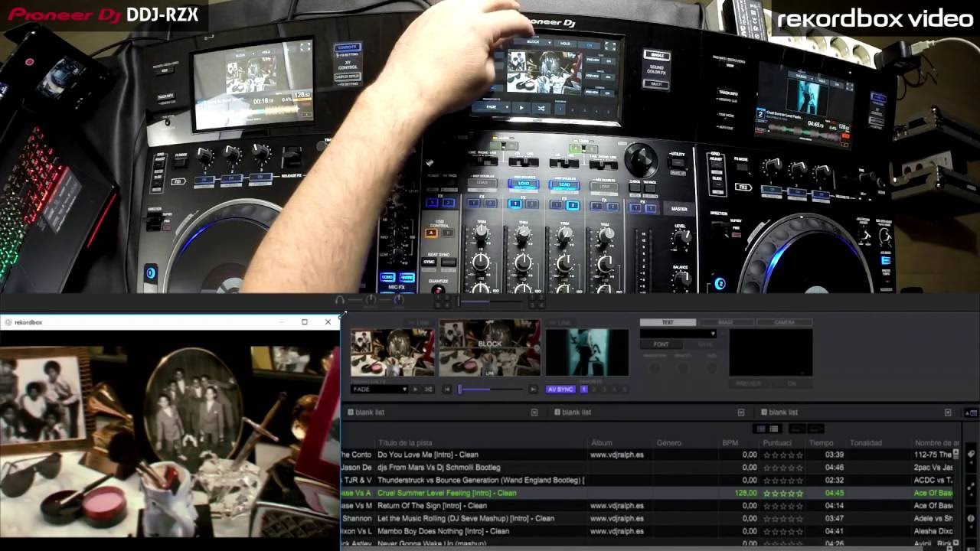This screenshot has width=980, height=551.
Task: Click the master BLOCK video thumbnail
Action: (x=489, y=348)
